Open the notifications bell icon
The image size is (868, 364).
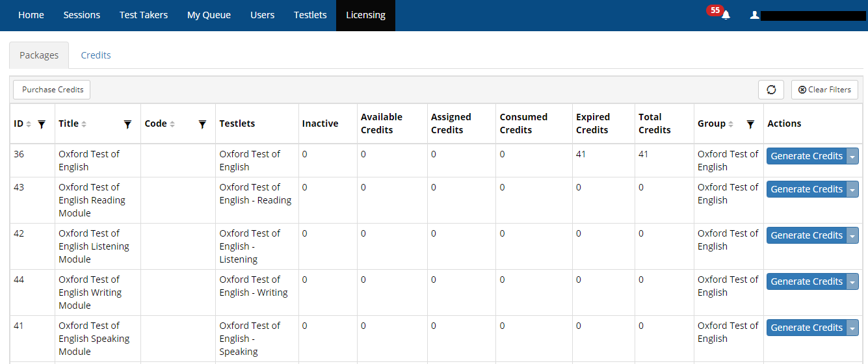726,15
